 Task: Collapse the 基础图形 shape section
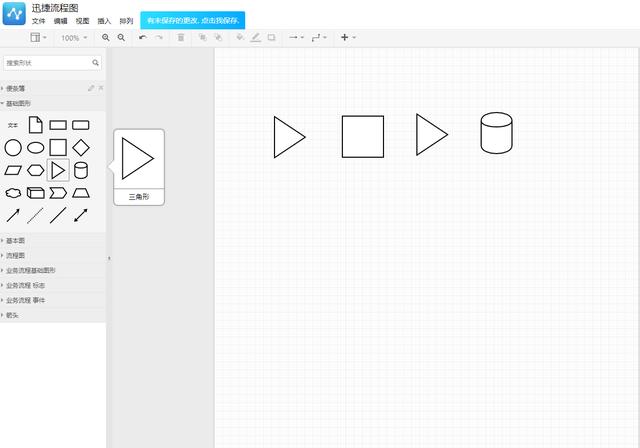19,103
